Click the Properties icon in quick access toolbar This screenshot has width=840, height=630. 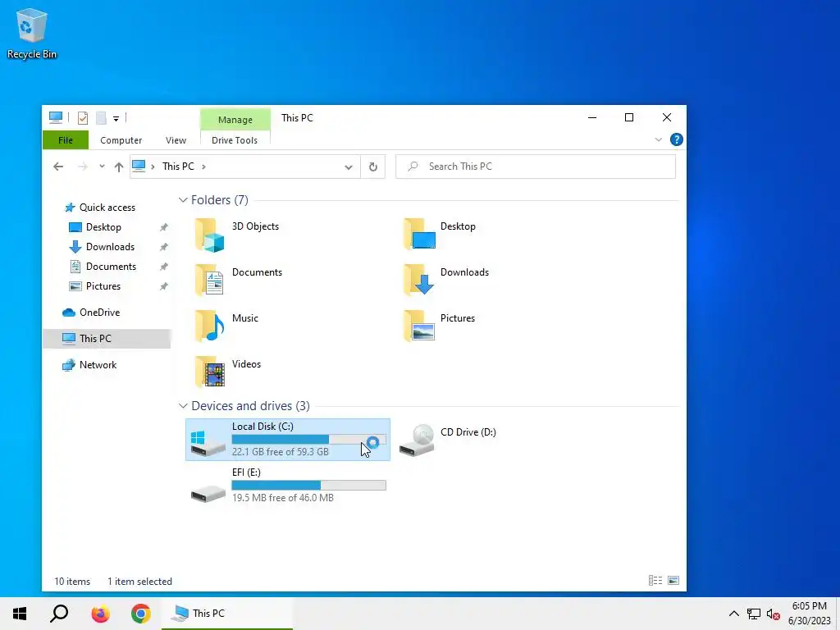click(x=83, y=118)
